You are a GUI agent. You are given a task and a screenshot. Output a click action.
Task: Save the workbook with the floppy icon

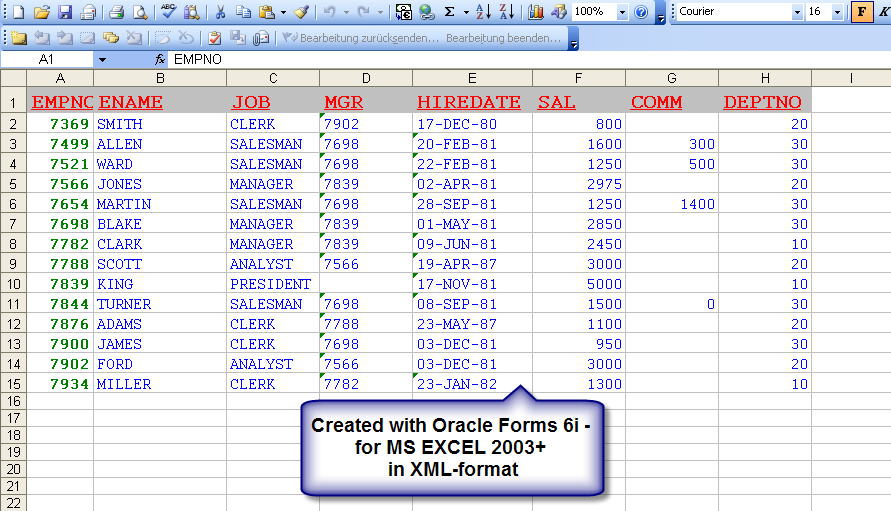[x=65, y=11]
